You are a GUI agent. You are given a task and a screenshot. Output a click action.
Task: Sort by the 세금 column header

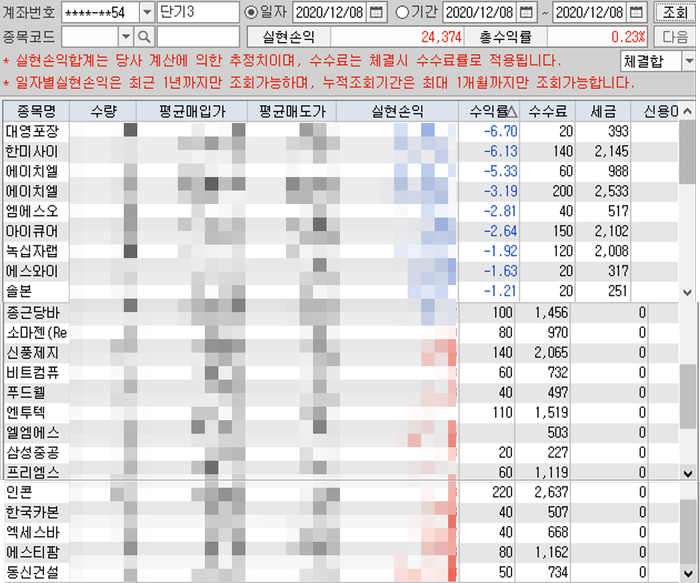[603, 111]
